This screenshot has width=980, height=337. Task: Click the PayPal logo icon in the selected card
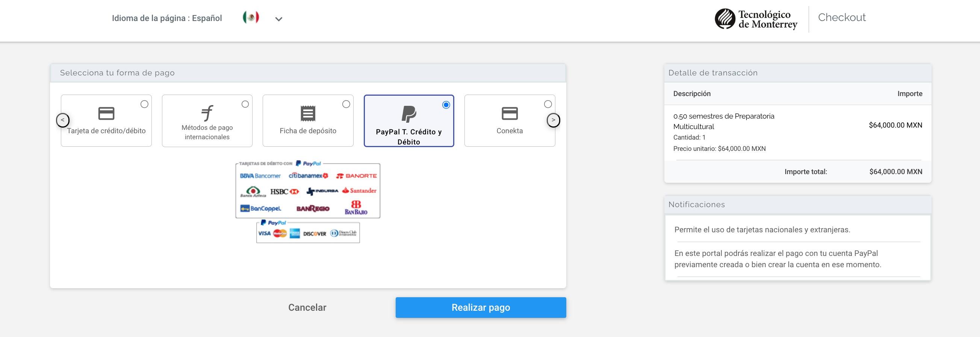click(409, 114)
